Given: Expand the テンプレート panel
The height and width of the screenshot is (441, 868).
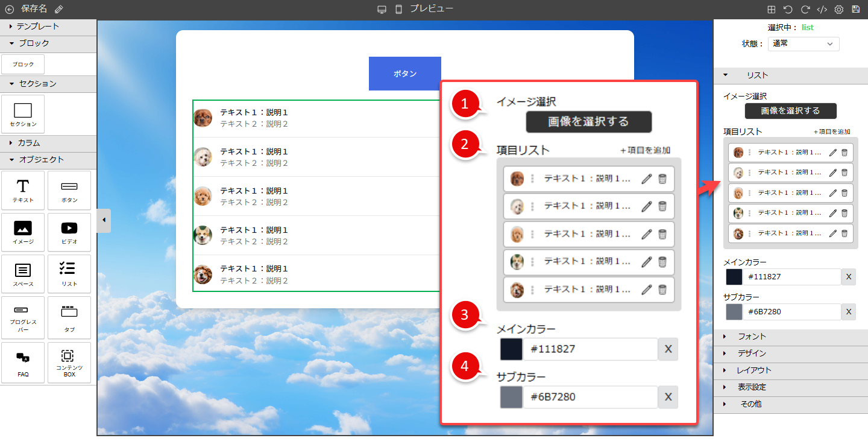Looking at the screenshot, I should pyautogui.click(x=37, y=27).
